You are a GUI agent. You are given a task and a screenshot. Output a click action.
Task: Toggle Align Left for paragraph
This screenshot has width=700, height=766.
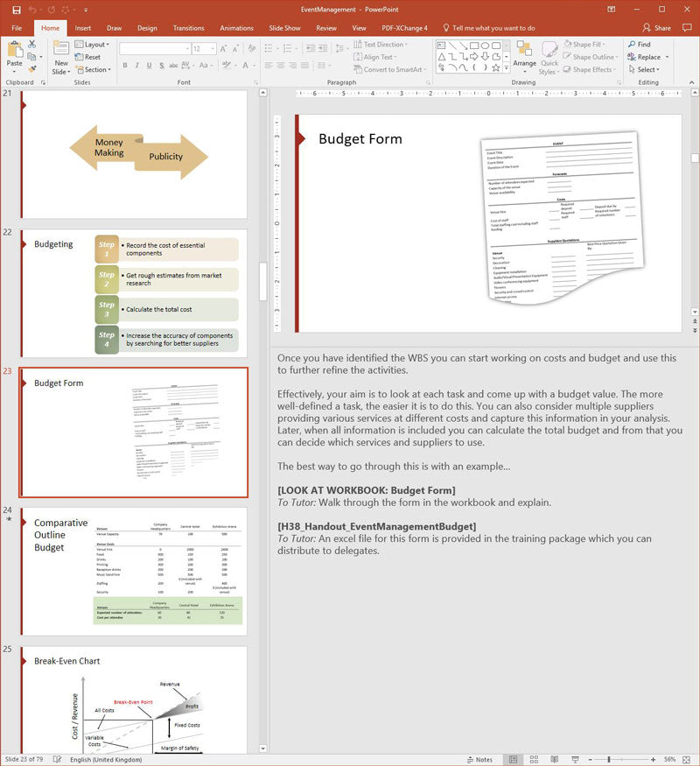coord(269,65)
